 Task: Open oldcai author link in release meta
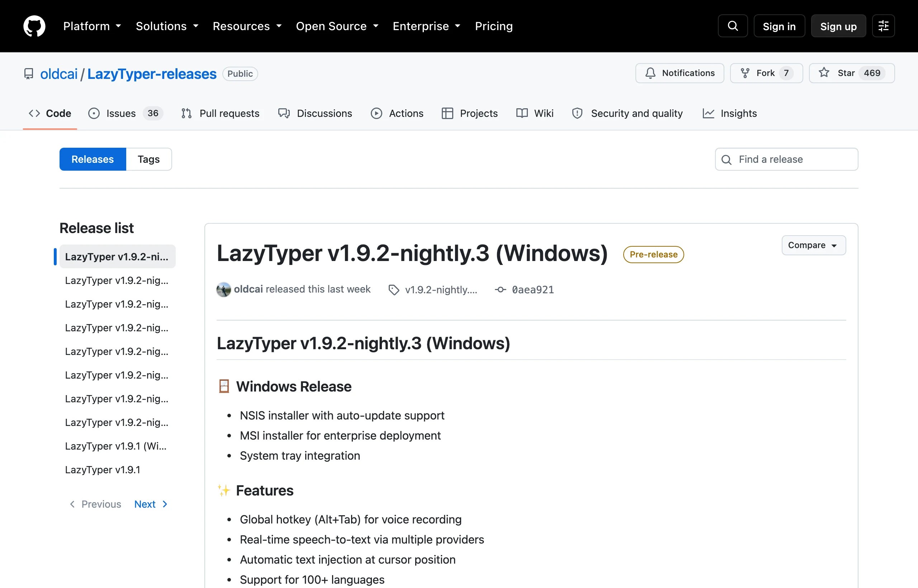click(x=248, y=289)
